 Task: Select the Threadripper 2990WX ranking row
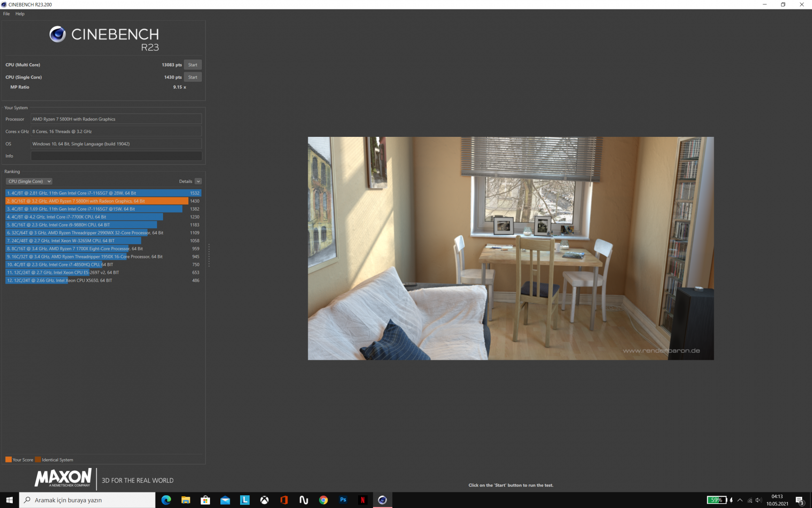(x=103, y=233)
